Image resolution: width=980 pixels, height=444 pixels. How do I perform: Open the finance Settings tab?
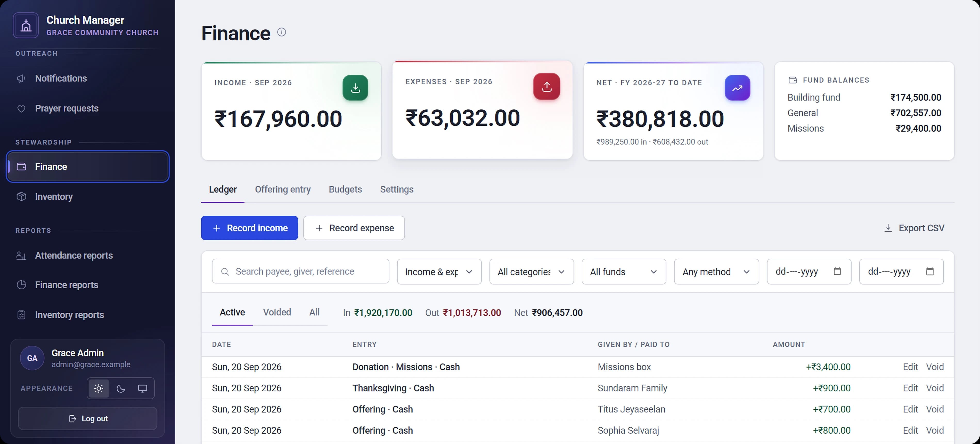[396, 189]
